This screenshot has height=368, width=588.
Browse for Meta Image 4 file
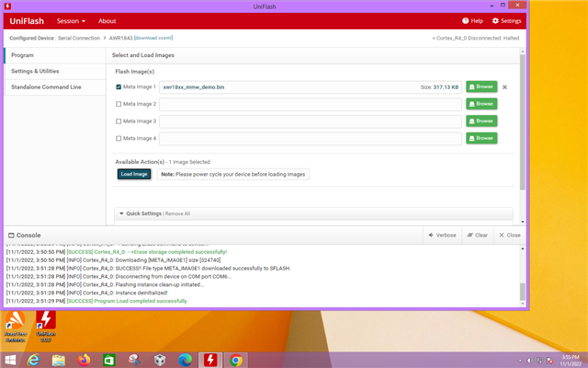[481, 138]
